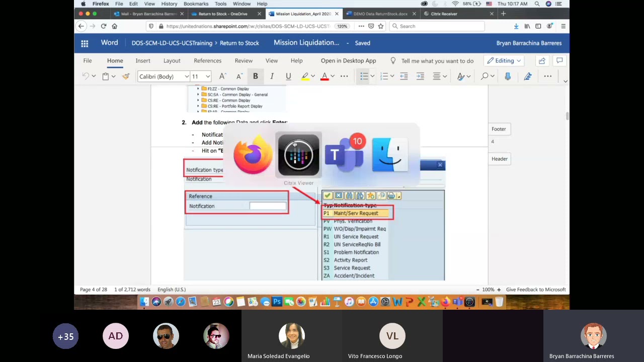This screenshot has height=362, width=644.
Task: Expand the ribbon with the chevron
Action: (565, 81)
